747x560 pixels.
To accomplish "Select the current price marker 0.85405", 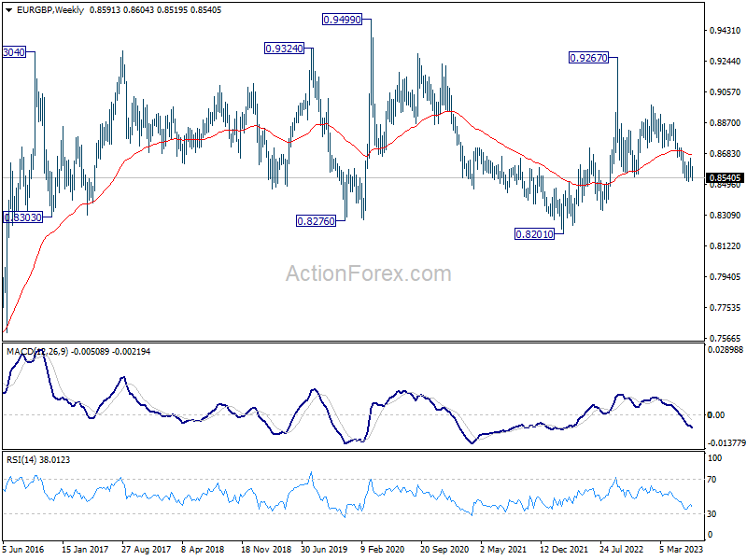I will [726, 178].
